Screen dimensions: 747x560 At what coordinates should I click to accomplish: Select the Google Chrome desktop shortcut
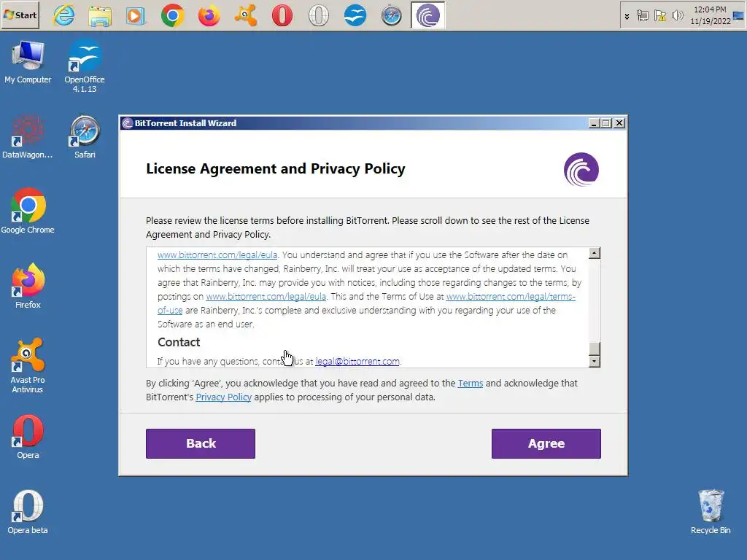pyautogui.click(x=28, y=211)
